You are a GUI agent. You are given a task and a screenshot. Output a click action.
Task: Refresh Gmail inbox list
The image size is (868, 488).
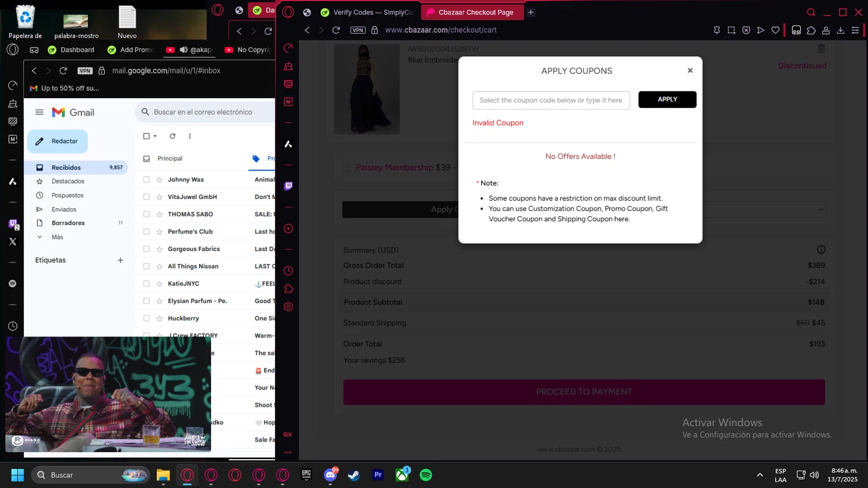[x=172, y=136]
